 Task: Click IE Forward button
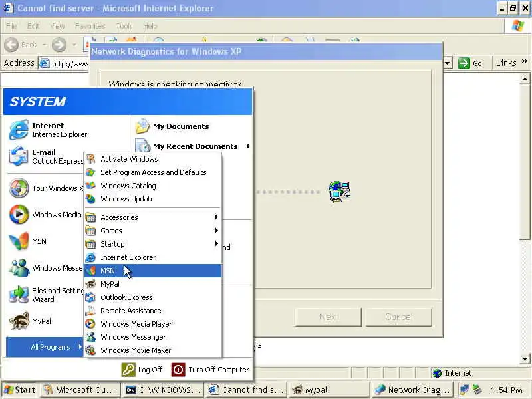pyautogui.click(x=59, y=45)
